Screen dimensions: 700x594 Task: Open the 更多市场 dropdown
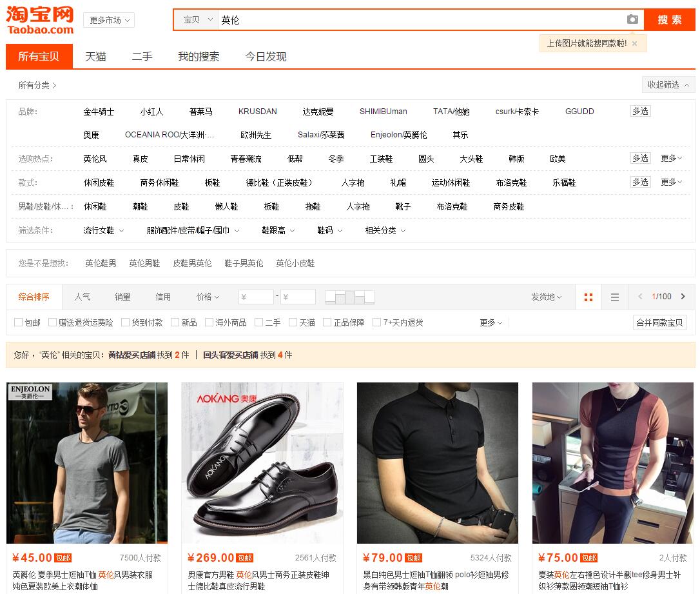(108, 20)
